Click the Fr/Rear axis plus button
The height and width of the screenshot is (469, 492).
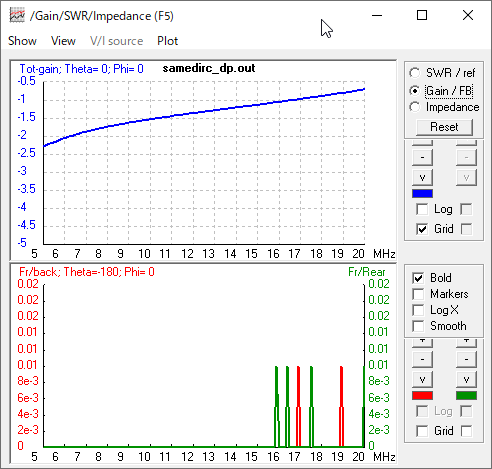pyautogui.click(x=466, y=342)
